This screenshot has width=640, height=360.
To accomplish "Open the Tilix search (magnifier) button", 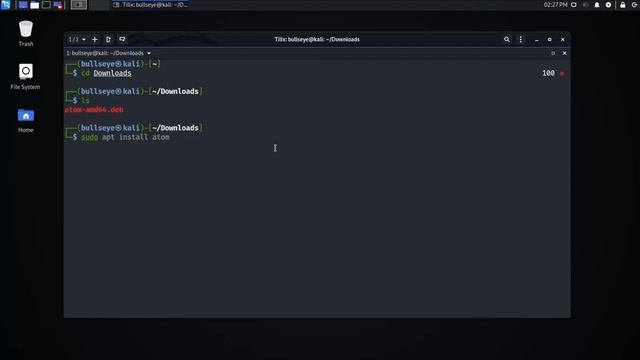I will tap(507, 40).
